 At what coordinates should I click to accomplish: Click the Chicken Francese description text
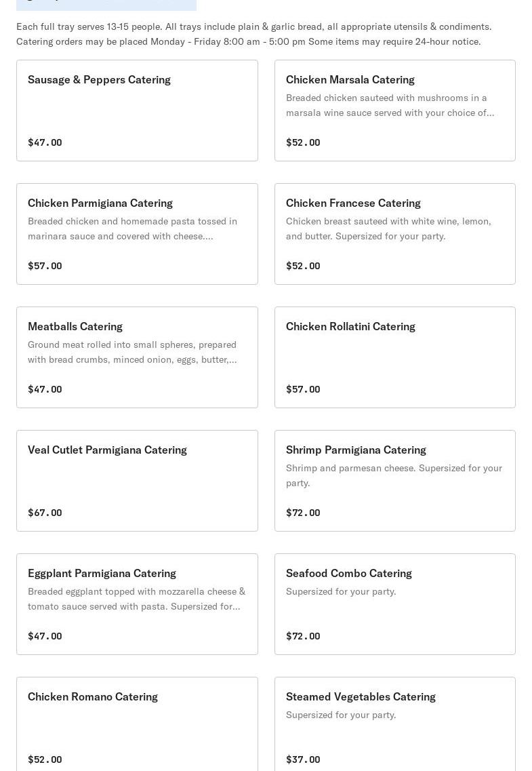click(388, 229)
